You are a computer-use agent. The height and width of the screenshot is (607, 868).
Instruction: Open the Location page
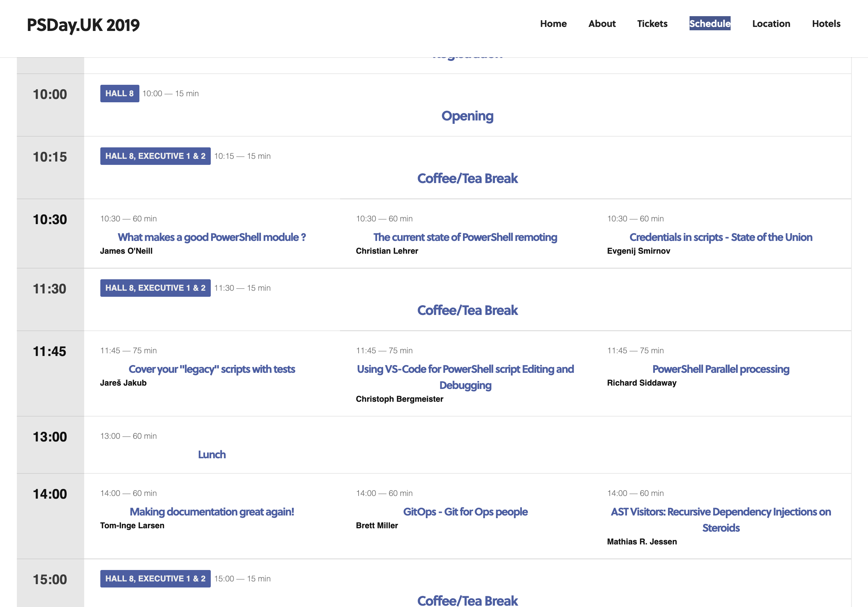(x=771, y=24)
